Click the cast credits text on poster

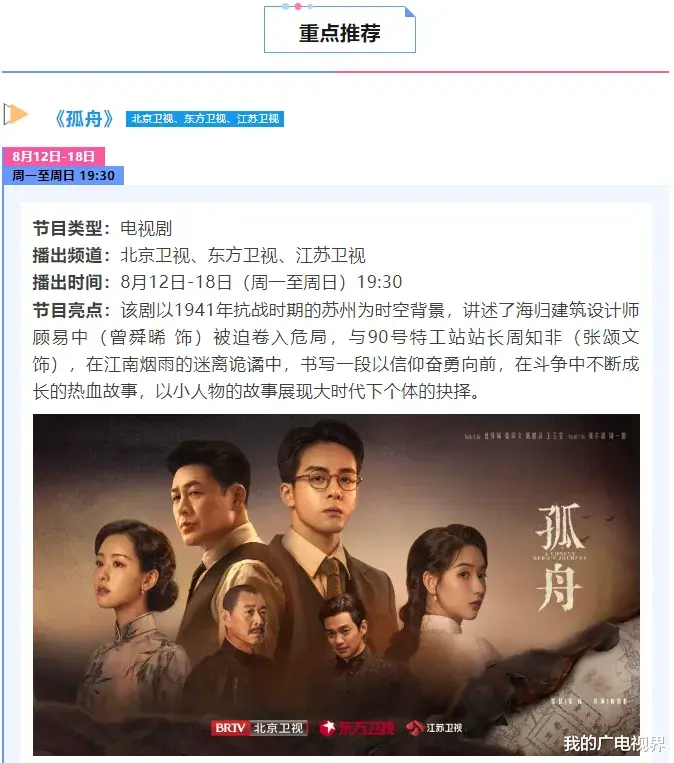point(545,436)
